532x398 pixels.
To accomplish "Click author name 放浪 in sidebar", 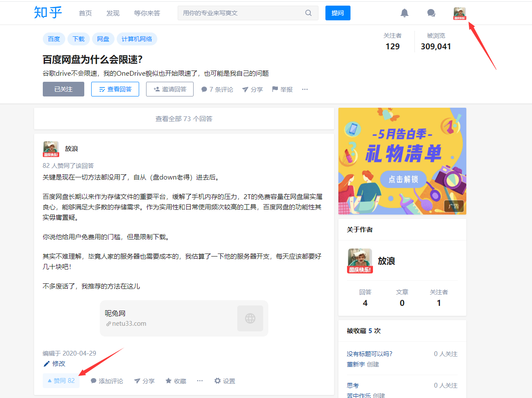I will coord(386,261).
